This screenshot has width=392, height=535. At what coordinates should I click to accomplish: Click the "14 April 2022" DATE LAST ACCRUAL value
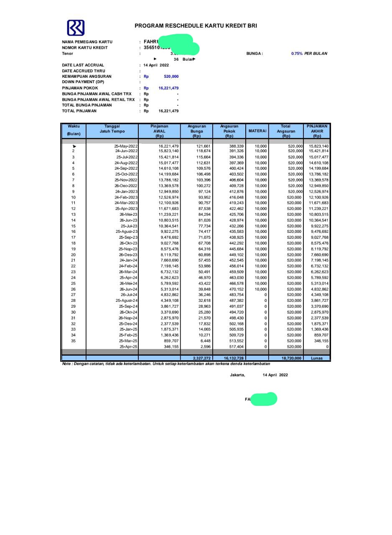click(x=156, y=65)
